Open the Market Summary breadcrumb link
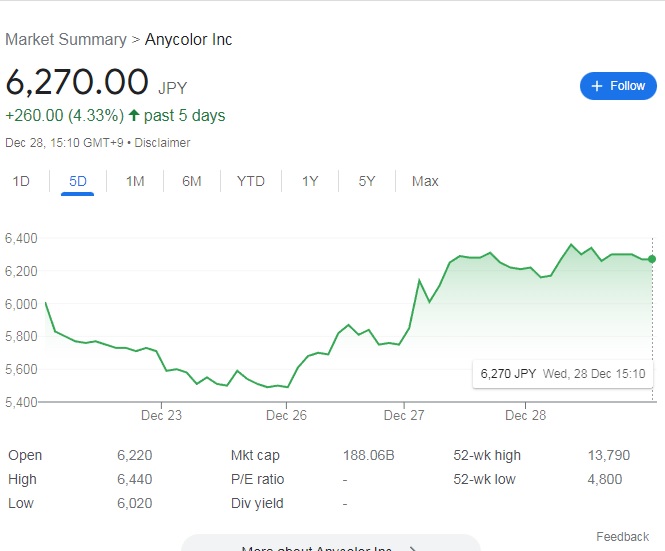 [x=66, y=40]
